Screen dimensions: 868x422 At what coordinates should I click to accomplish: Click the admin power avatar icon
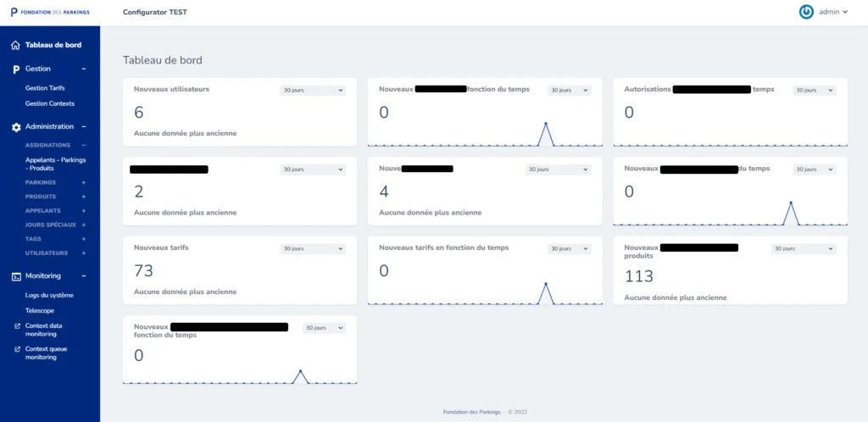806,12
